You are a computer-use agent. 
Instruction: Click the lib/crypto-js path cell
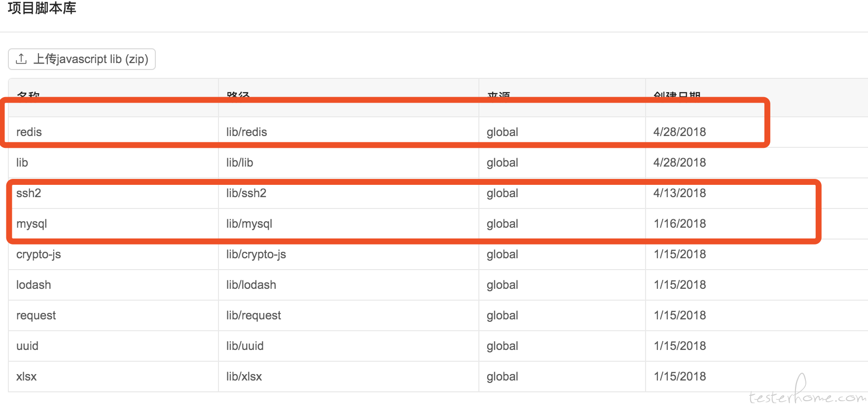pos(256,254)
